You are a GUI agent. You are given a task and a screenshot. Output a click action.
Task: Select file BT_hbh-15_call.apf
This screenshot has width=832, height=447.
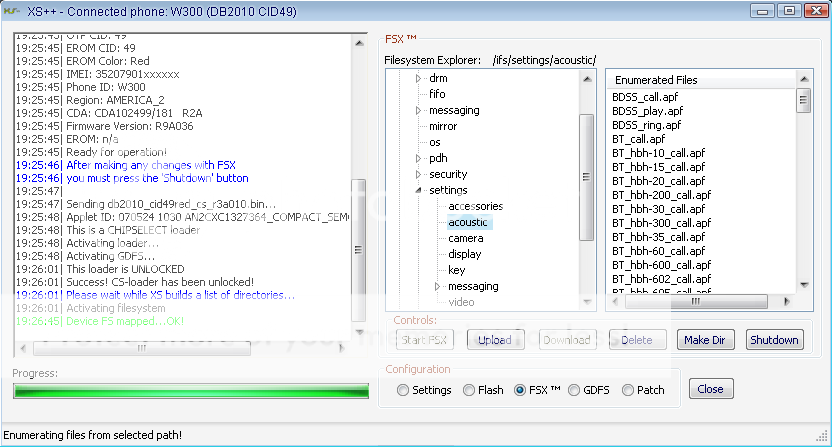[658, 167]
